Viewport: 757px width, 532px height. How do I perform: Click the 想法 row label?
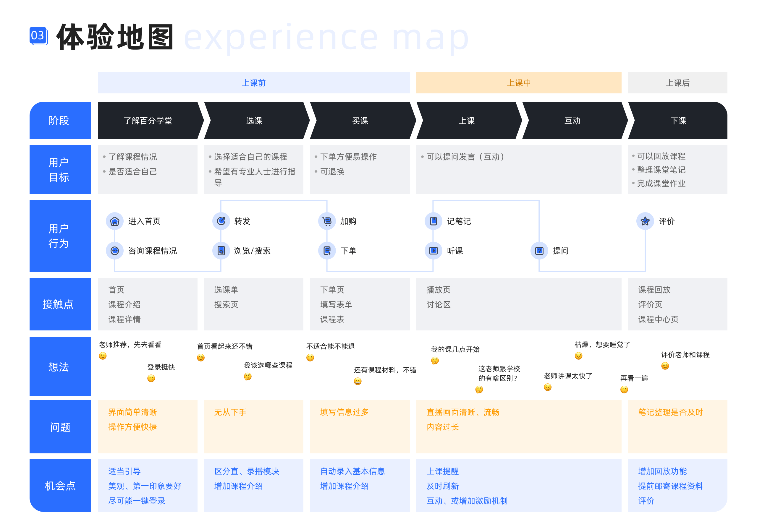60,366
